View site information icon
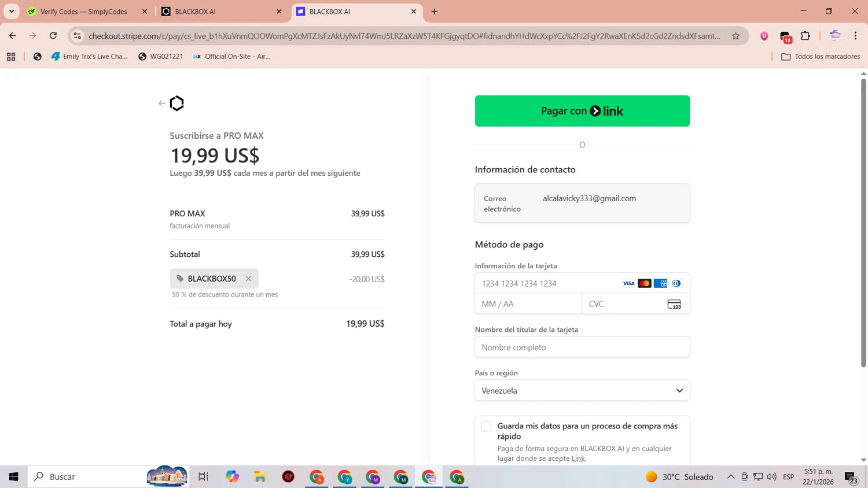Screen dimensions: 868x488 [x=77, y=36]
